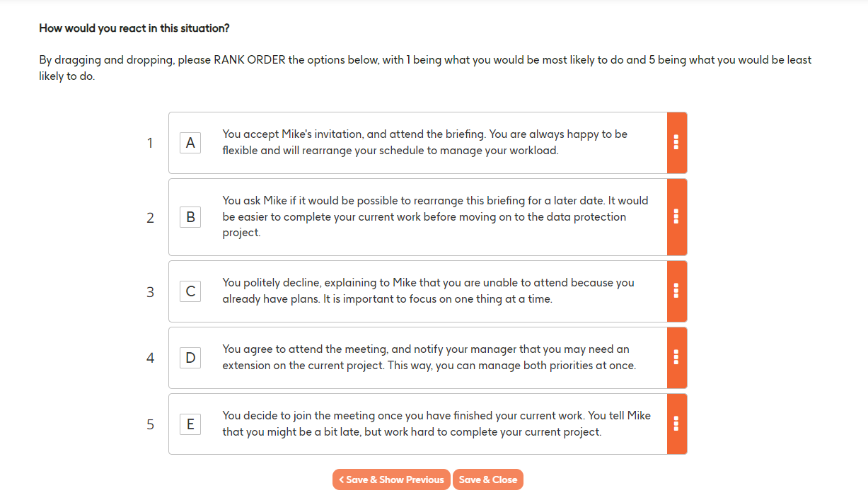The height and width of the screenshot is (500, 868).
Task: Select the 'join the meeting once finished' card
Action: point(424,424)
